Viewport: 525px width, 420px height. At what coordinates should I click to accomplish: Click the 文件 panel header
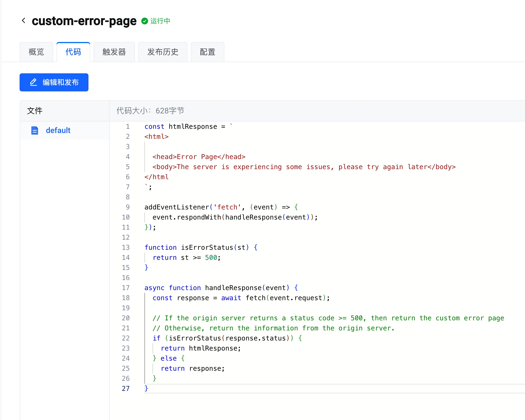point(35,111)
